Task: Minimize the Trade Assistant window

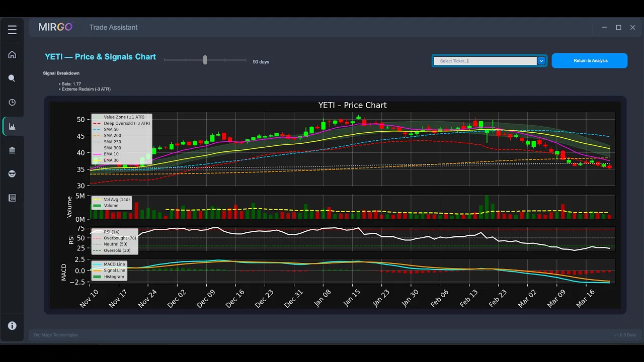Action: 605,28
